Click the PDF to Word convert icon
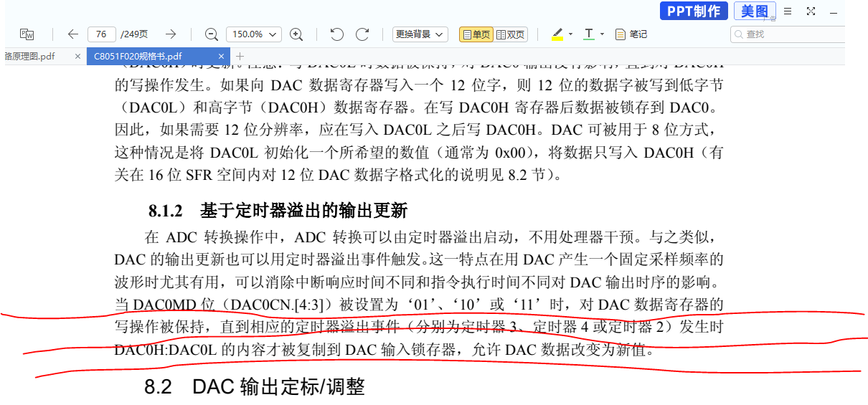 coord(27,34)
